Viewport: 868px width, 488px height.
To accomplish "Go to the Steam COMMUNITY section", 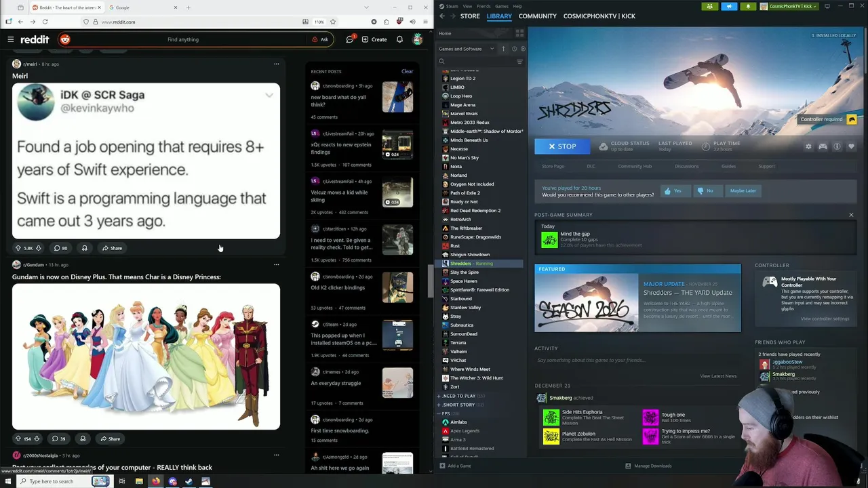I will (x=538, y=16).
